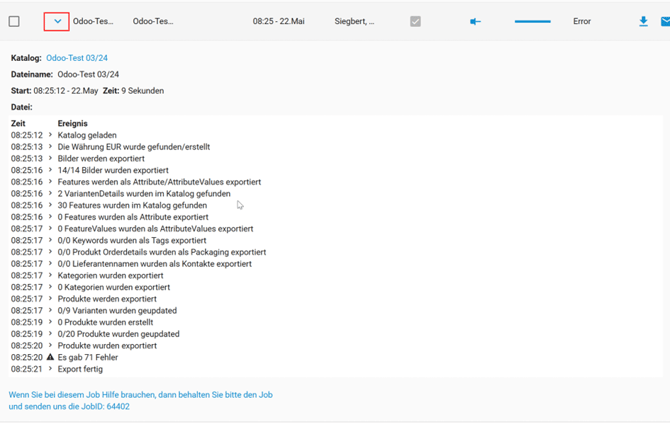Click the arrow icon beside "Export fertig"
Image resolution: width=670 pixels, height=427 pixels.
click(51, 369)
